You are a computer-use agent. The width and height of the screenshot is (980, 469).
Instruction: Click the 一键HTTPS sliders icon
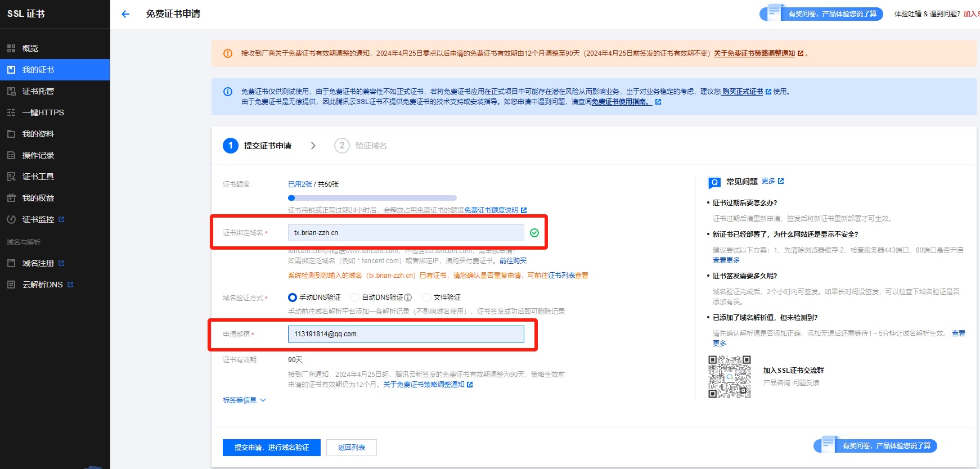pyautogui.click(x=11, y=112)
